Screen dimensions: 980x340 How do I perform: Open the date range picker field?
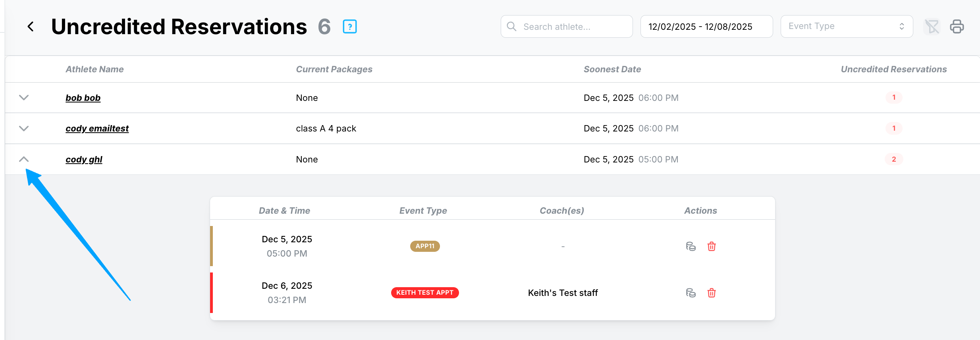(x=706, y=27)
